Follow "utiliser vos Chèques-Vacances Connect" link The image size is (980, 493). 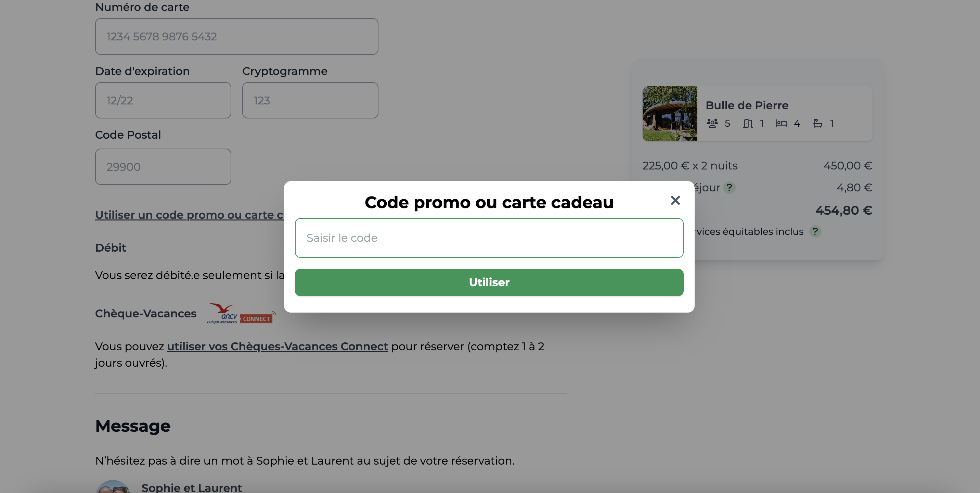click(x=278, y=346)
